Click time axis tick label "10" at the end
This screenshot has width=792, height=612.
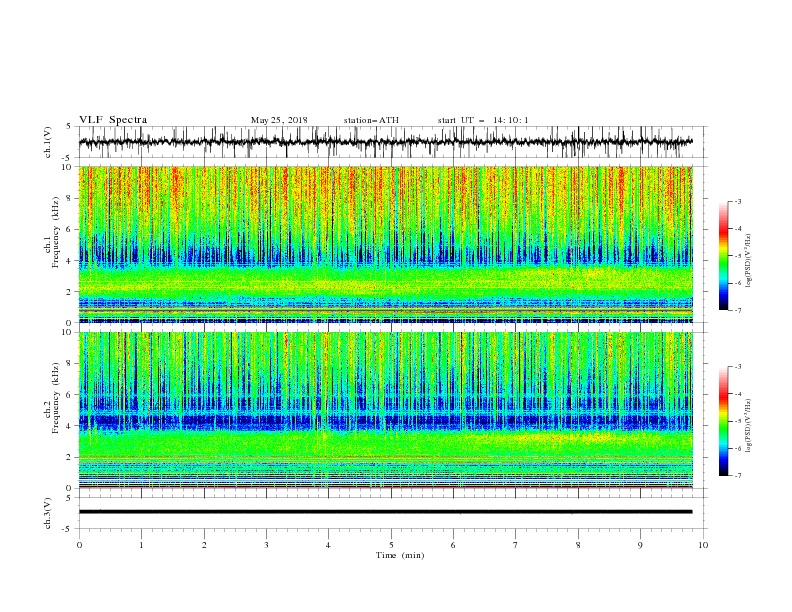pos(703,545)
